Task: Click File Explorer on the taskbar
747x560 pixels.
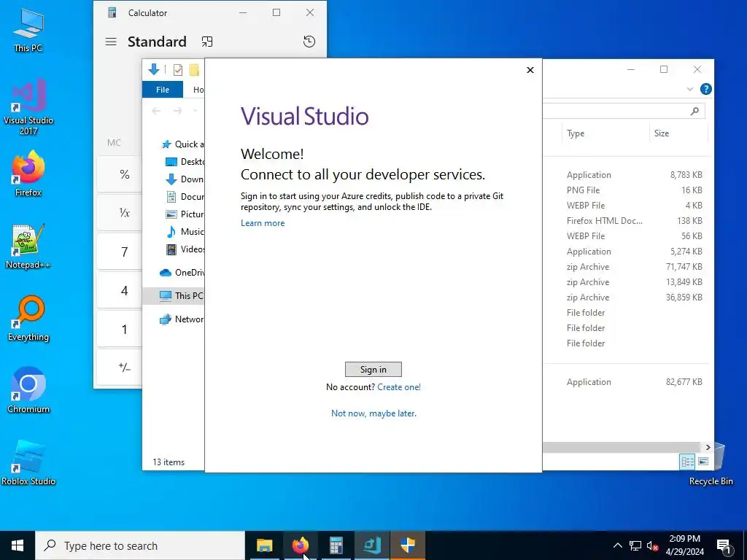Action: pos(264,545)
